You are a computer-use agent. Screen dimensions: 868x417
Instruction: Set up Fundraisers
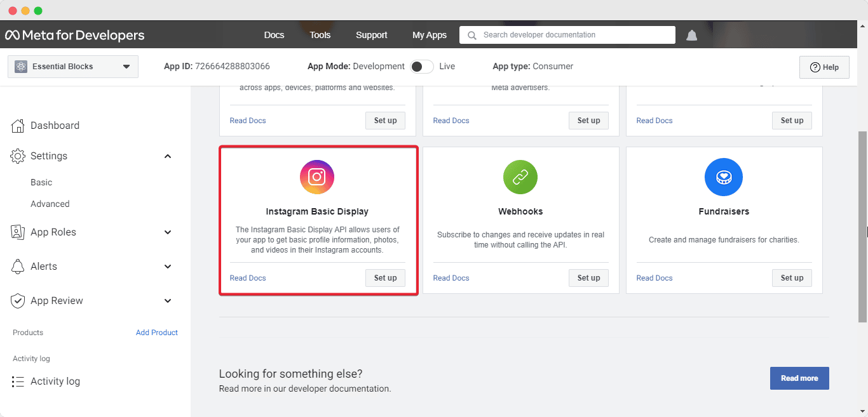click(792, 278)
